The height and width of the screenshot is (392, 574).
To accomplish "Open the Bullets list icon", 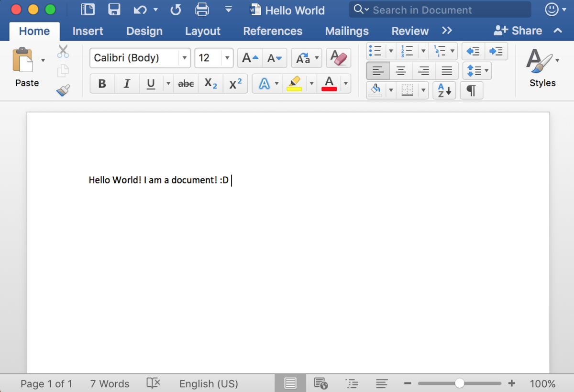I will coord(376,51).
